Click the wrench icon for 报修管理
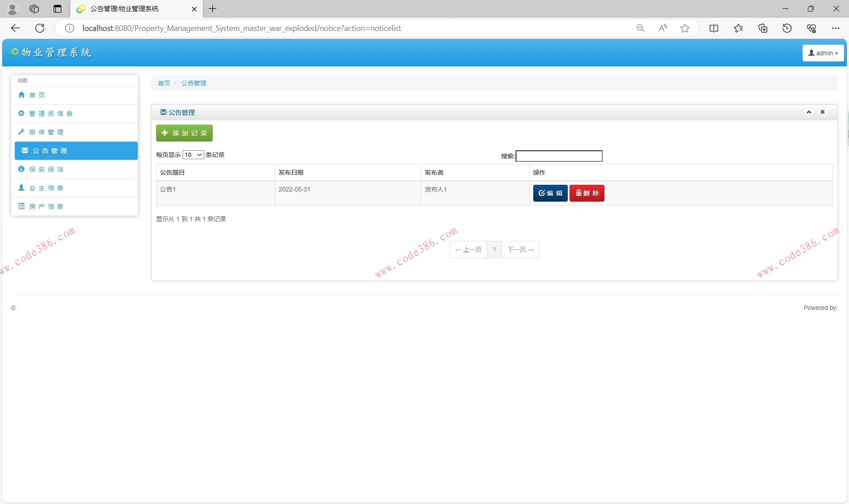This screenshot has height=504, width=849. [x=21, y=132]
